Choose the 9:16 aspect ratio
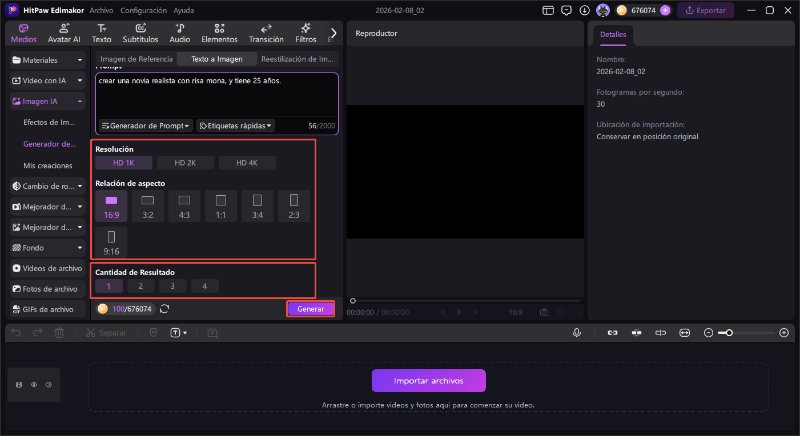 coord(111,241)
